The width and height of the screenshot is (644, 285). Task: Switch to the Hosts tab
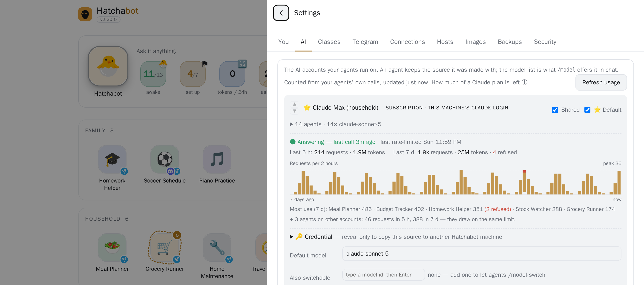(445, 42)
